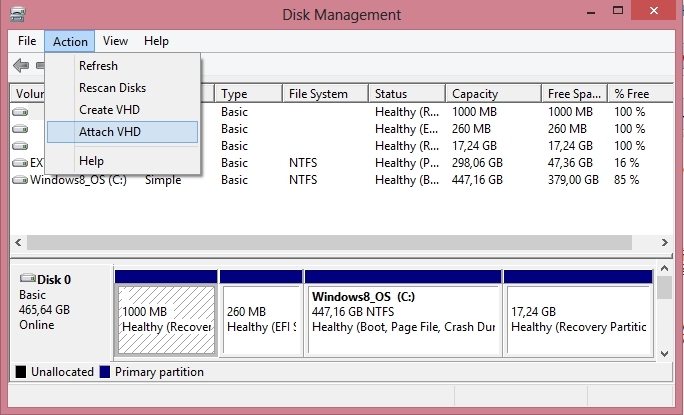This screenshot has height=415, width=684.
Task: Click the 379,00 GB free space cell
Action: pos(573,180)
